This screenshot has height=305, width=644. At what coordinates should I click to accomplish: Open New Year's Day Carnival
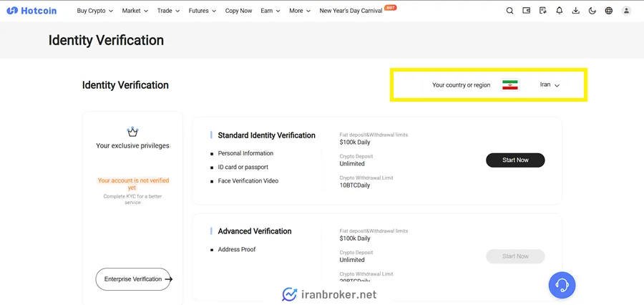click(351, 11)
